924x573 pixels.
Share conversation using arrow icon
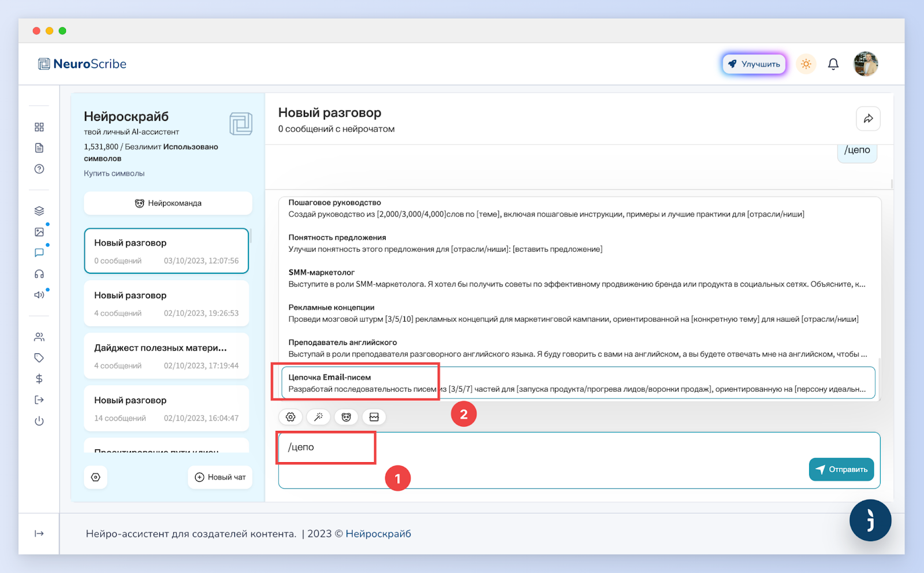tap(868, 118)
